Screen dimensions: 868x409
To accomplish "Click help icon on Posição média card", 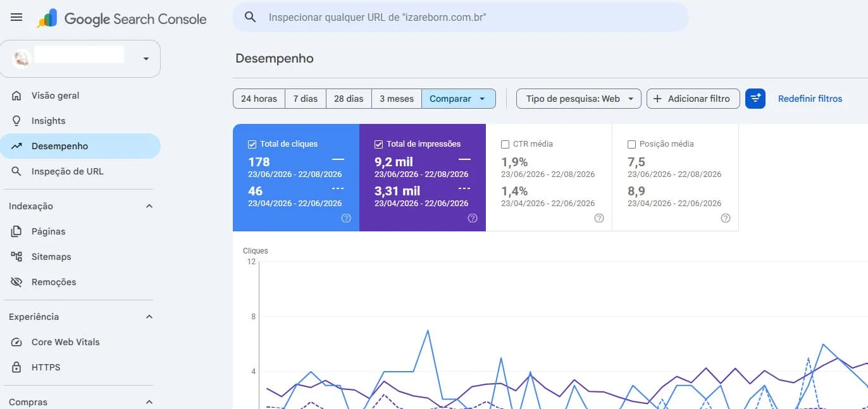I will (x=726, y=218).
